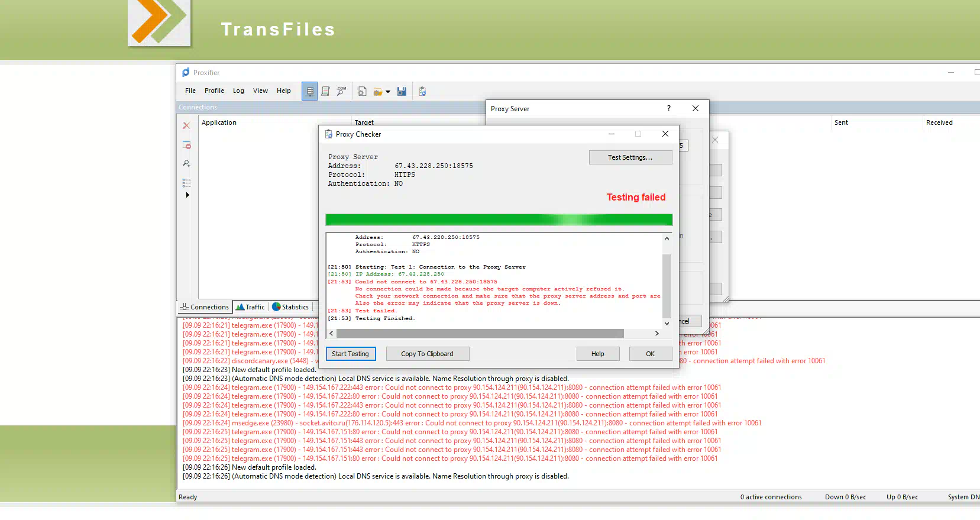Click Start Testing button
980x520 pixels.
point(351,354)
